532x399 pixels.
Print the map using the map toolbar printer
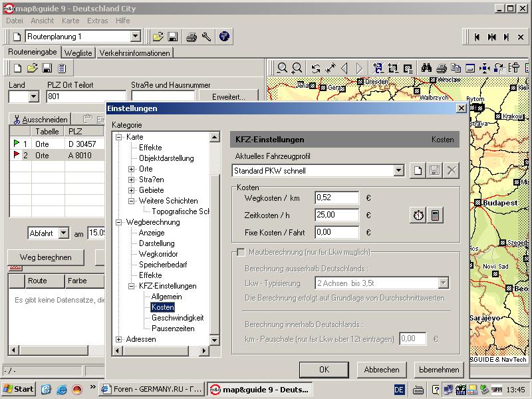click(441, 68)
